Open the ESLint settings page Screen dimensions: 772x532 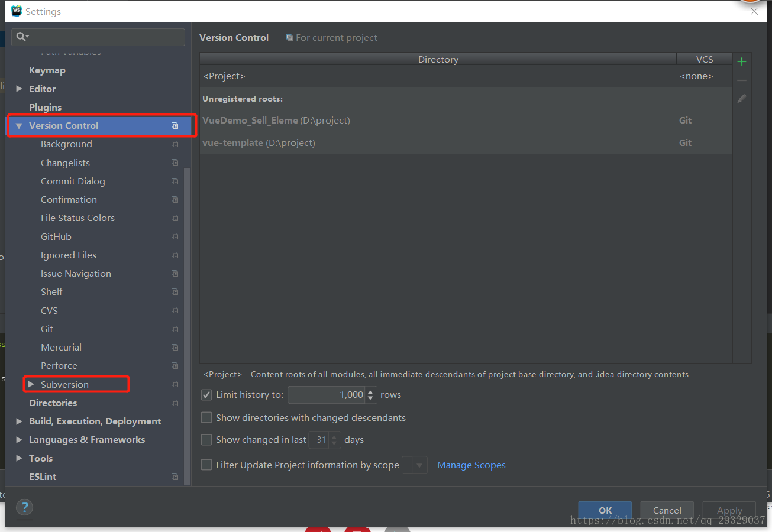[43, 476]
